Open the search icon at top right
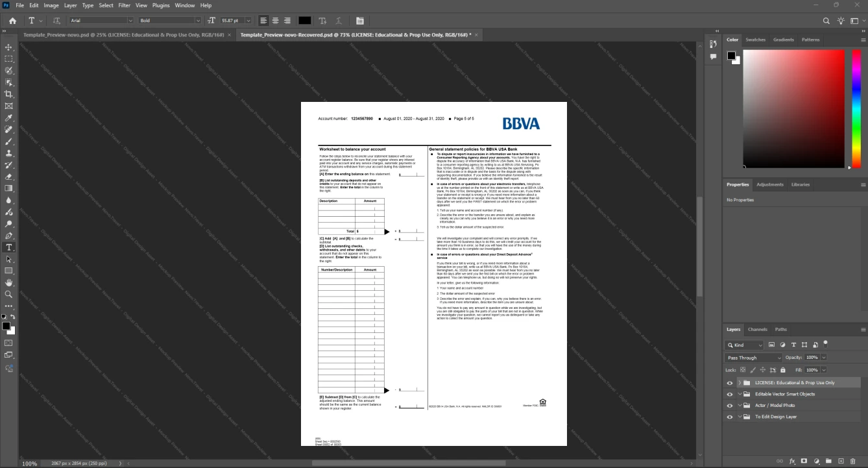 [826, 21]
